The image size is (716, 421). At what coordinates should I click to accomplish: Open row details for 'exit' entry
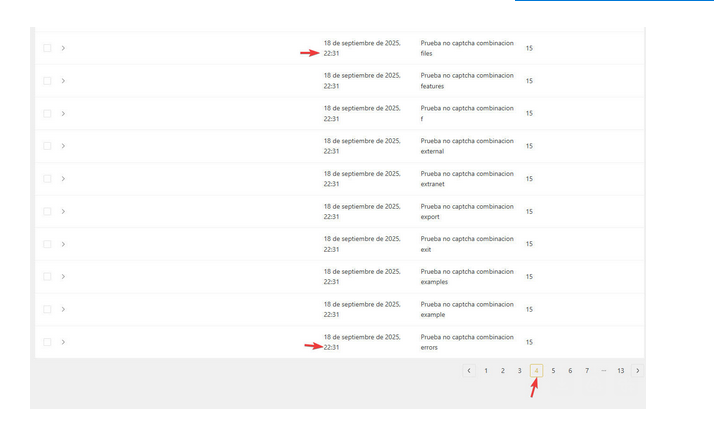(x=63, y=244)
